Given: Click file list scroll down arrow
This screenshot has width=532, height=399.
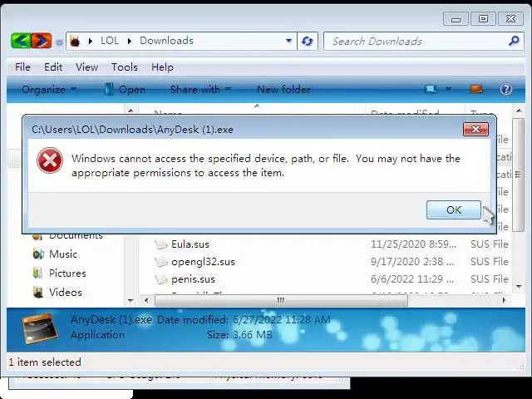Looking at the screenshot, I should click(519, 287).
